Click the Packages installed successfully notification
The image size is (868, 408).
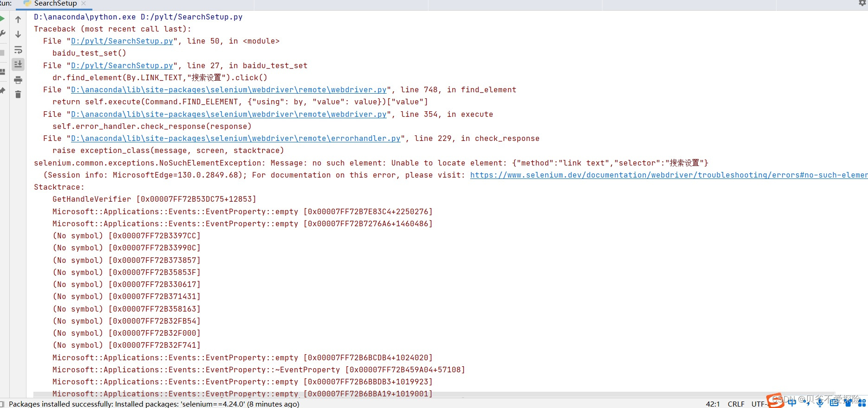[x=154, y=404]
